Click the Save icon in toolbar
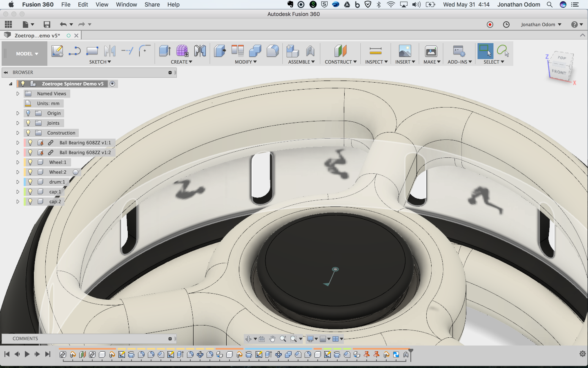 [47, 24]
